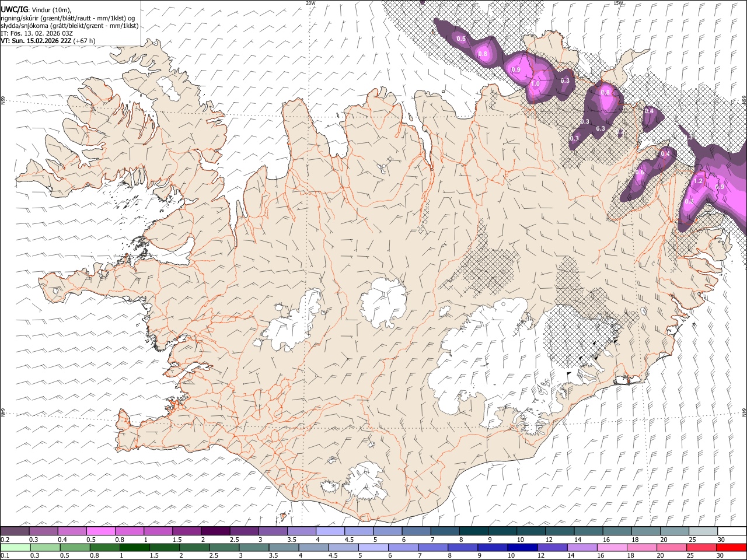Viewport: 747px width, 560px height.
Task: Click the '1.2' precipitation value on the map
Action: [x=698, y=181]
